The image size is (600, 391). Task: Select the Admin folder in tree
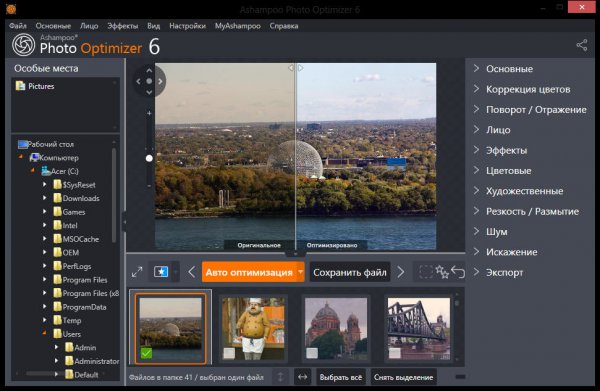(80, 347)
